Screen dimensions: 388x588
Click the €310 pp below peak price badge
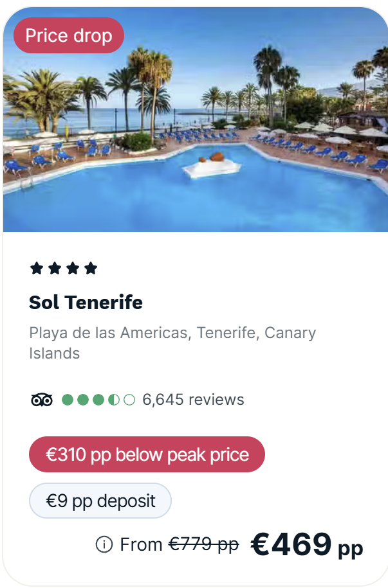coord(147,454)
